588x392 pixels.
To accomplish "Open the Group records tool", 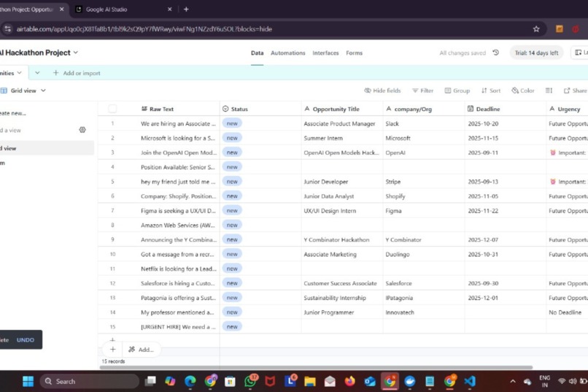I will point(457,91).
